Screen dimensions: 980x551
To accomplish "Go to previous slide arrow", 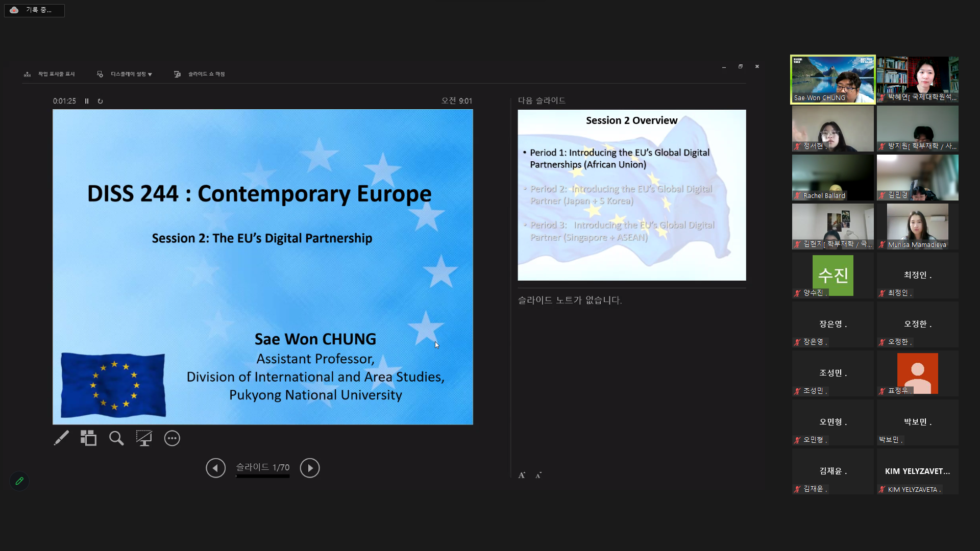I will (x=215, y=468).
